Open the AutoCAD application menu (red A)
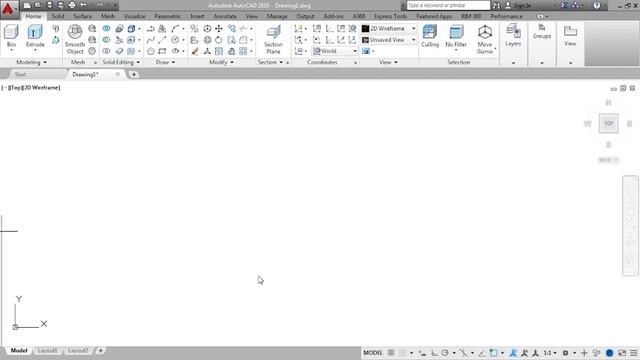The image size is (640, 360). point(8,9)
